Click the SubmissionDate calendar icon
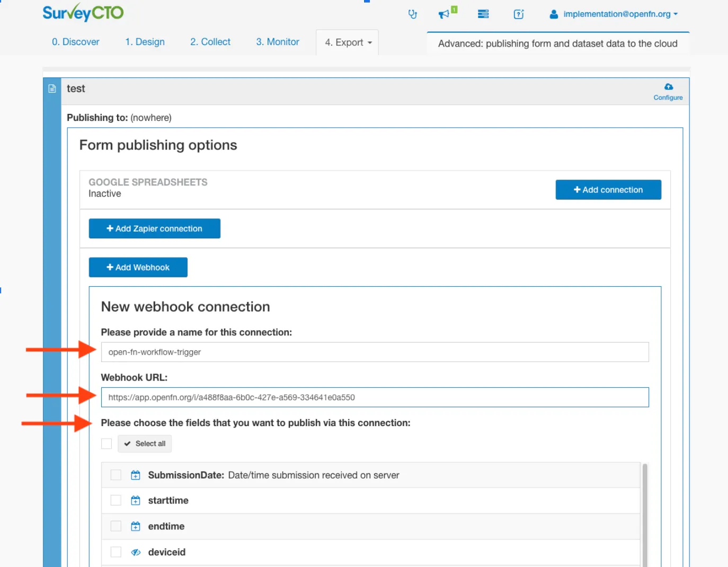Viewport: 728px width, 567px height. click(136, 475)
